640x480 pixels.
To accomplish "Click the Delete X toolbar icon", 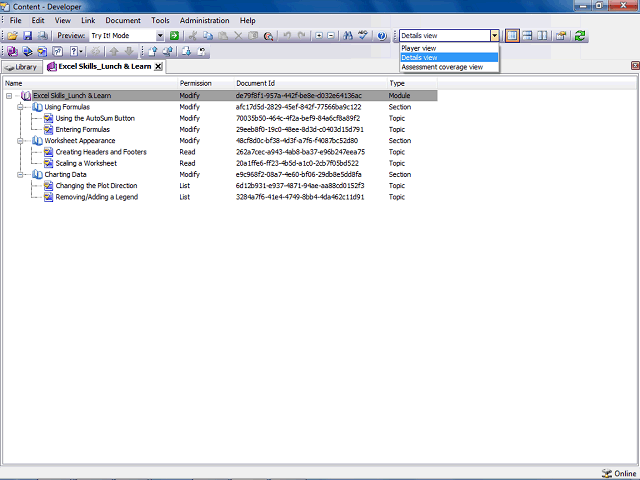I will [x=238, y=36].
